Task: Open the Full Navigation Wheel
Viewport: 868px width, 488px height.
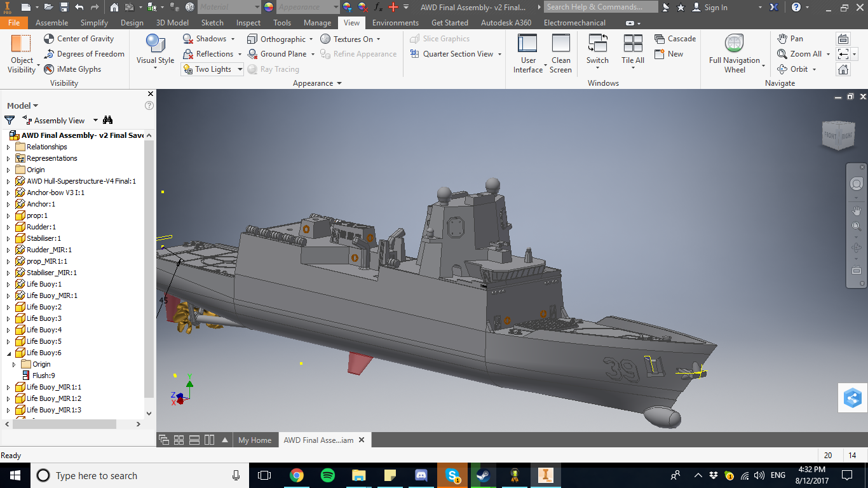Action: (735, 53)
